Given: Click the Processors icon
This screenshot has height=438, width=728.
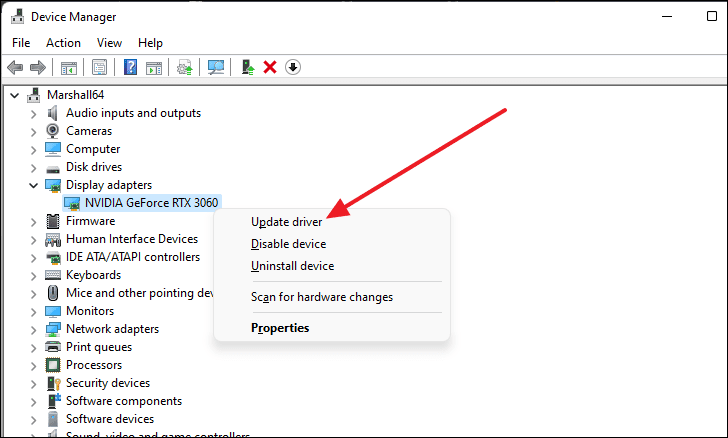Looking at the screenshot, I should [53, 365].
